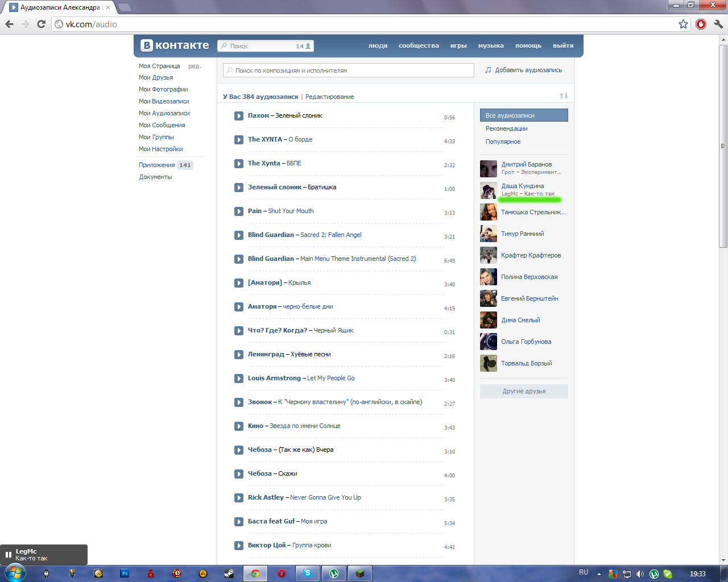Play Rick Astley – Never Gonna Give You Up
This screenshot has height=582, width=728.
pyautogui.click(x=239, y=498)
